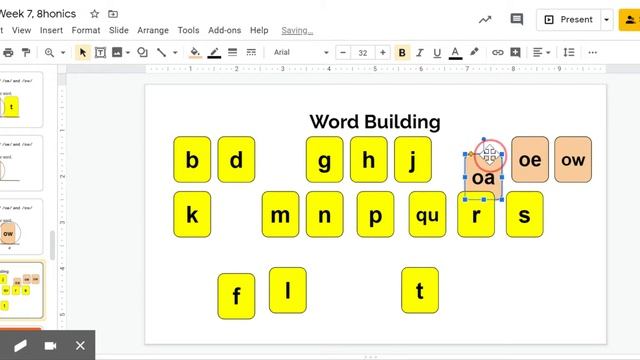640x360 pixels.
Task: Select the current Word Building slide thumbnail
Action: (21, 290)
